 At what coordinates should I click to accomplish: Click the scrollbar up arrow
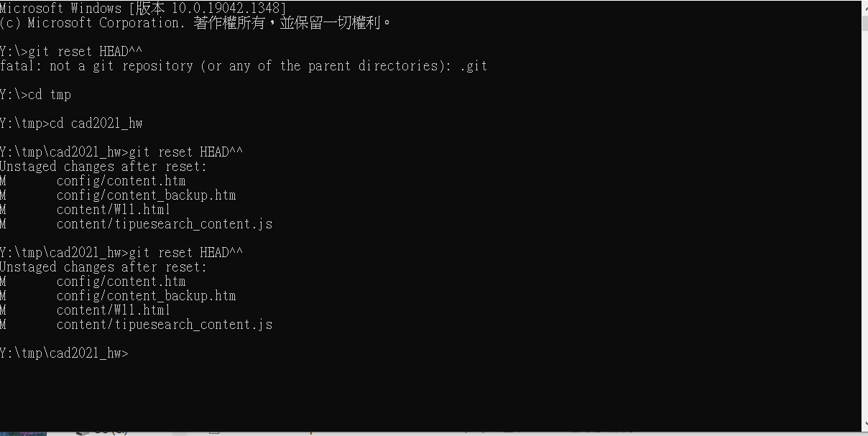coord(864,5)
